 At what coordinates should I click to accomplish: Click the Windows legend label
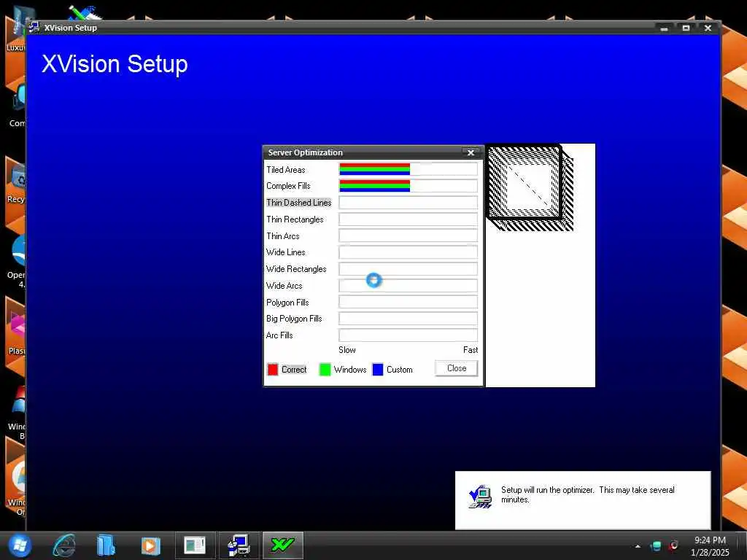pos(350,370)
